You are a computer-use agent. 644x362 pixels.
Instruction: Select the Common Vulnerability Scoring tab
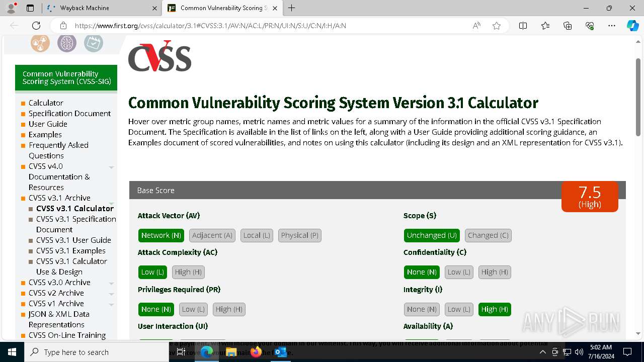tap(223, 8)
